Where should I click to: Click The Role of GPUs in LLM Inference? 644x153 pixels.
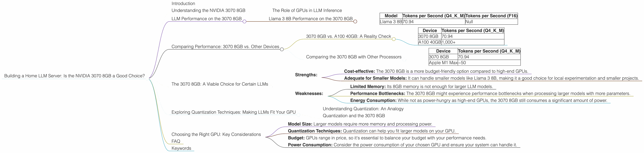(307, 11)
